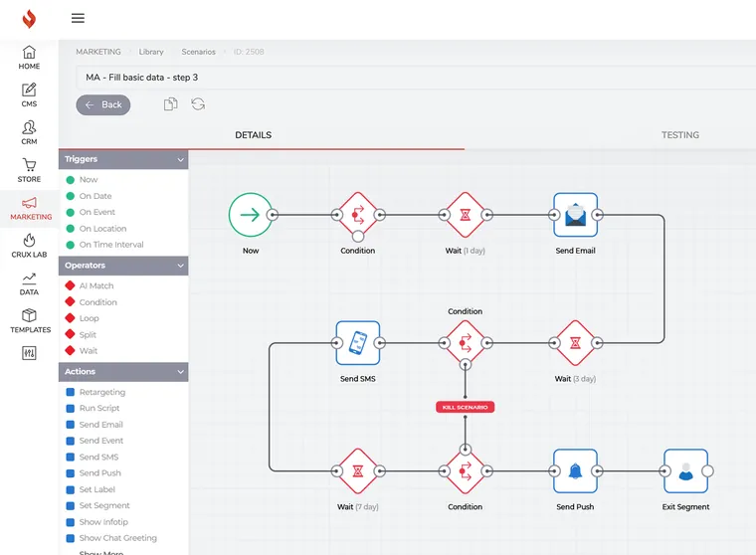Go to Home in sidebar
756x555 pixels.
(x=29, y=58)
